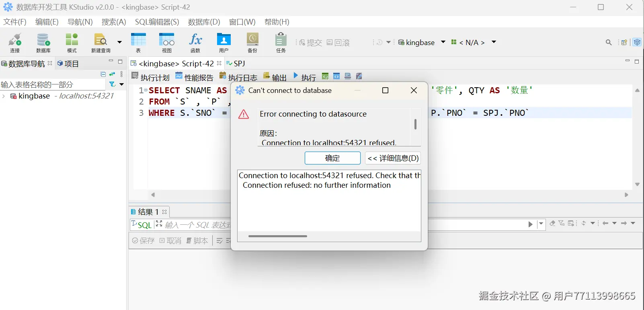Click the search magnifier icon in toolbar
Image resolution: width=644 pixels, height=310 pixels.
[609, 42]
